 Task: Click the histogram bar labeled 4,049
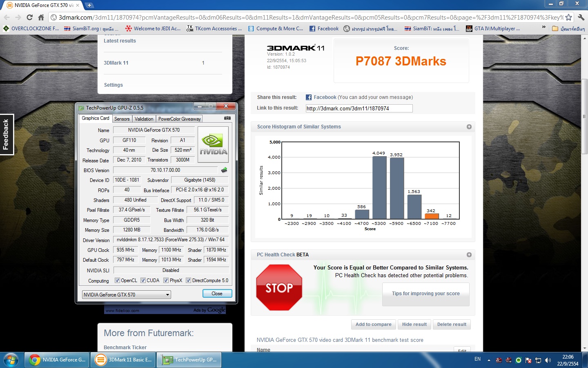point(379,188)
